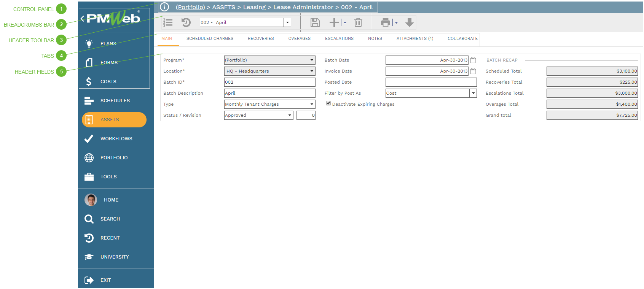Click the Posted Date input field

click(431, 82)
